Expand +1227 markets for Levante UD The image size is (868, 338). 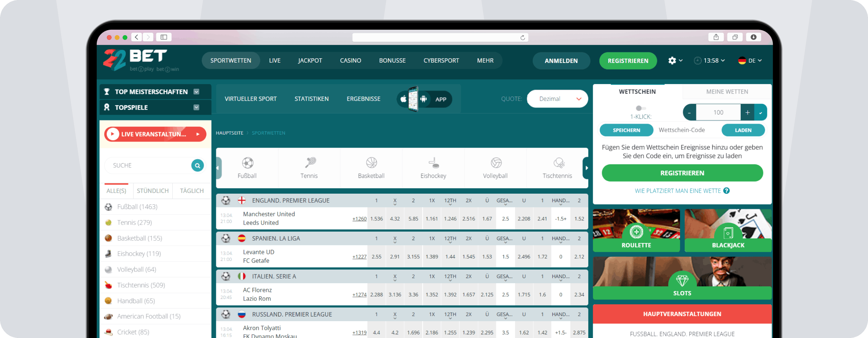pyautogui.click(x=359, y=257)
